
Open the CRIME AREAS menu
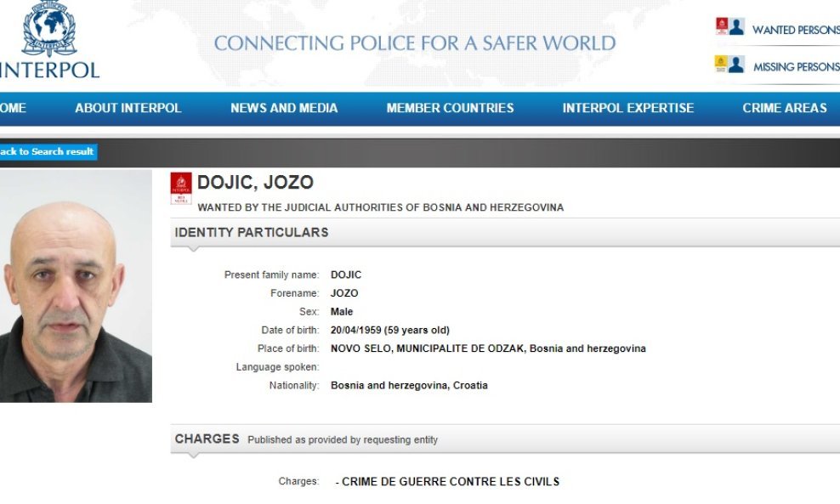coord(784,108)
